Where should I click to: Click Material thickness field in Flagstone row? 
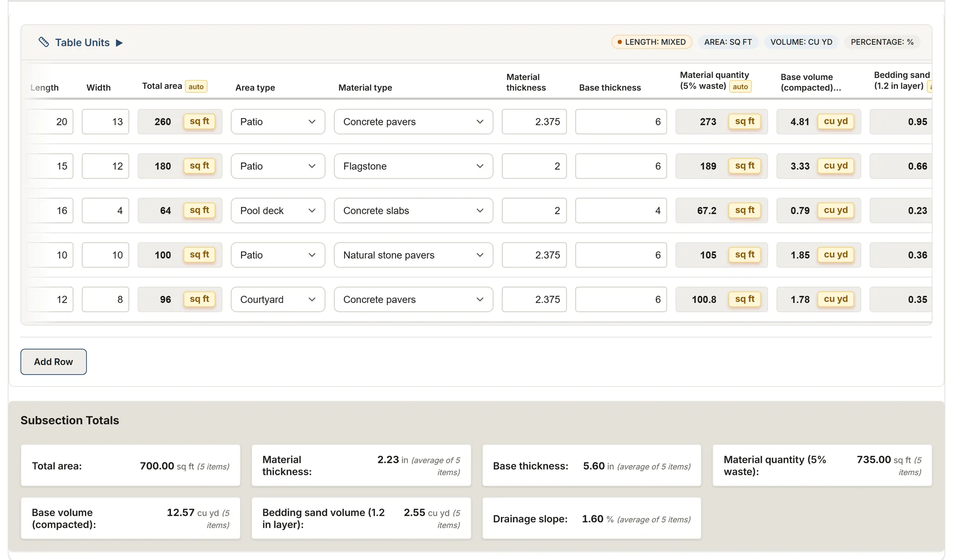click(x=534, y=166)
